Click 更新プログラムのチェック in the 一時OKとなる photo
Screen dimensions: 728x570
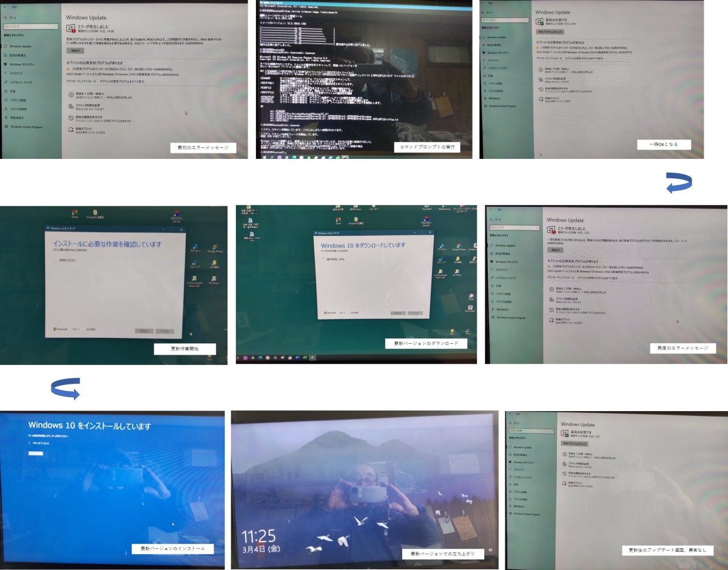point(550,32)
